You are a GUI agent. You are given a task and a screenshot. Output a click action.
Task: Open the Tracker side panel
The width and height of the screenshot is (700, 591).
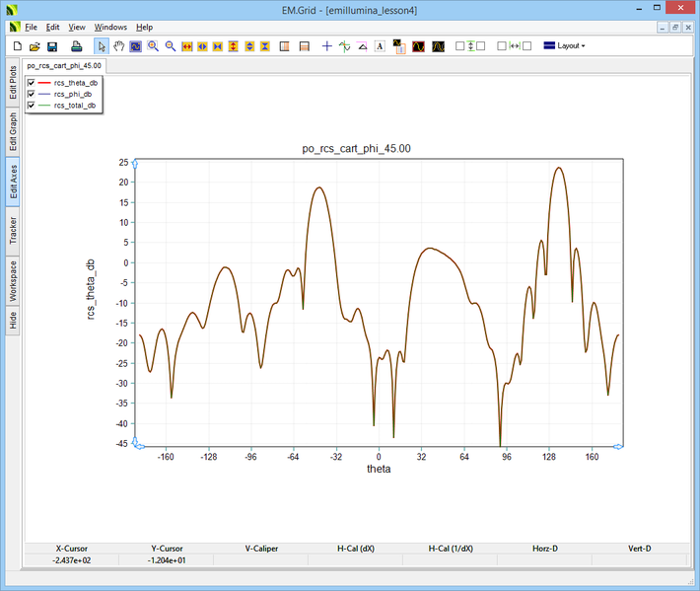(x=13, y=231)
